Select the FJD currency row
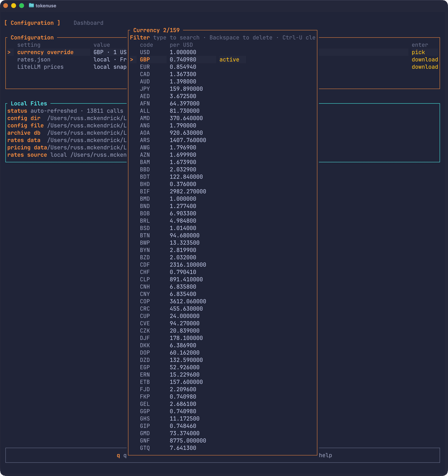The width and height of the screenshot is (448, 476). click(x=223, y=389)
